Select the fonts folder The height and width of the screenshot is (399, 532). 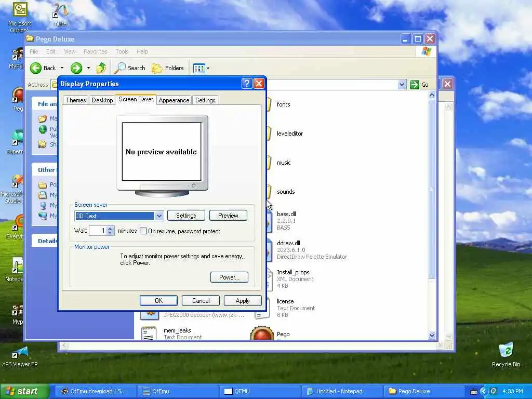(x=283, y=104)
